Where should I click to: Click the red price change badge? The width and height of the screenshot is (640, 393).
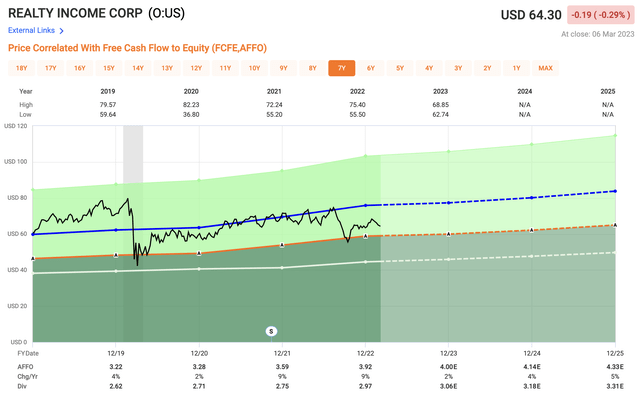601,15
